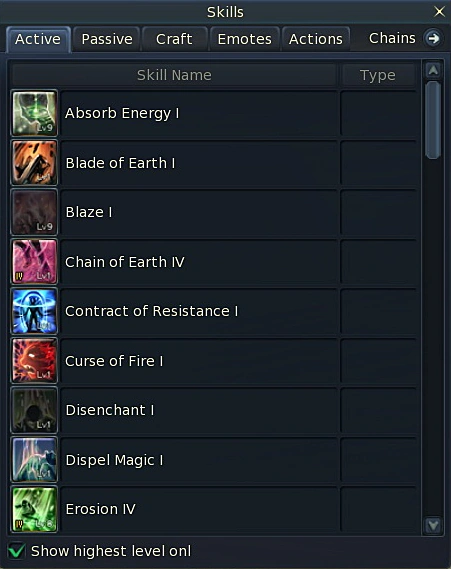The image size is (451, 569).
Task: Open the Chains tab
Action: 392,38
